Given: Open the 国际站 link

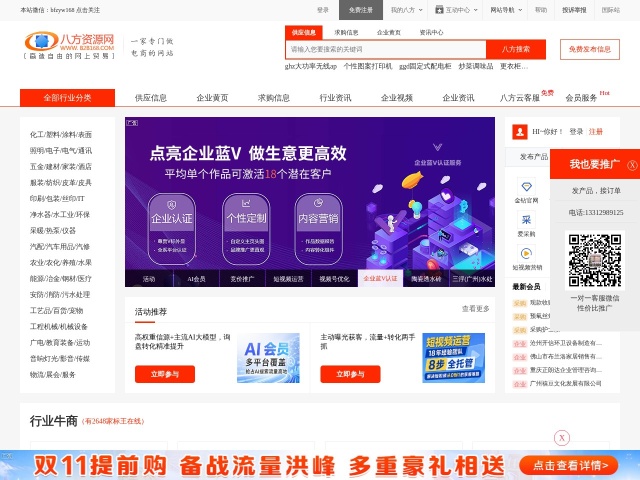Looking at the screenshot, I should tap(611, 10).
